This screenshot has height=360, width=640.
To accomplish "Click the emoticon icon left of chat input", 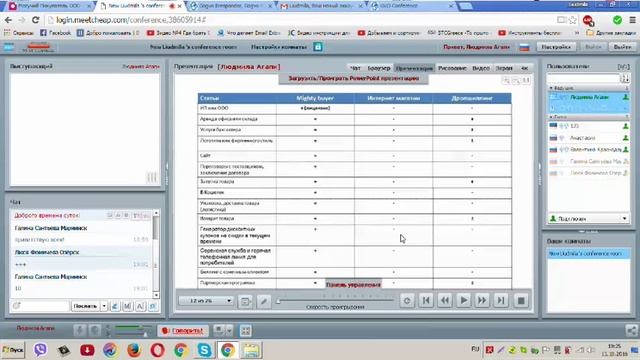I will click(x=16, y=306).
